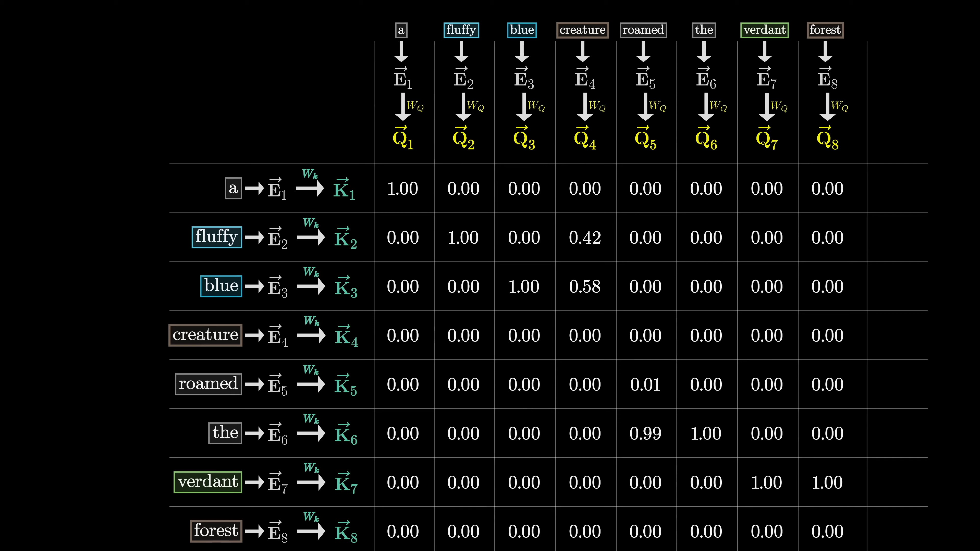Click the 1.00 cell in the first row

(x=402, y=189)
